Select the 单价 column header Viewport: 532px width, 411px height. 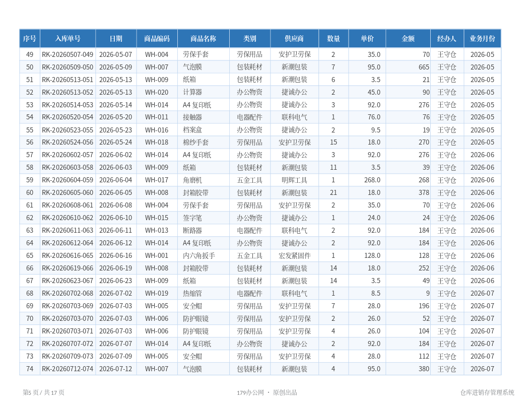(x=367, y=39)
